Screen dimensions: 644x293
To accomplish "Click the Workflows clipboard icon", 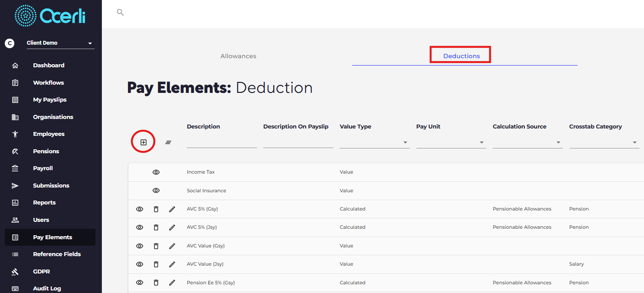I will click(15, 82).
